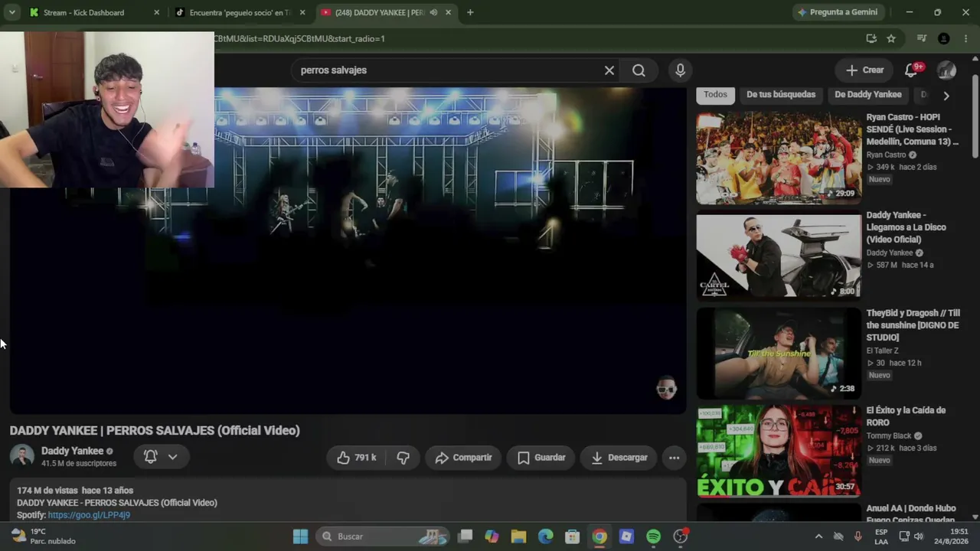Click 'Pregunta a Gemini' button
The width and height of the screenshot is (980, 551).
(838, 12)
